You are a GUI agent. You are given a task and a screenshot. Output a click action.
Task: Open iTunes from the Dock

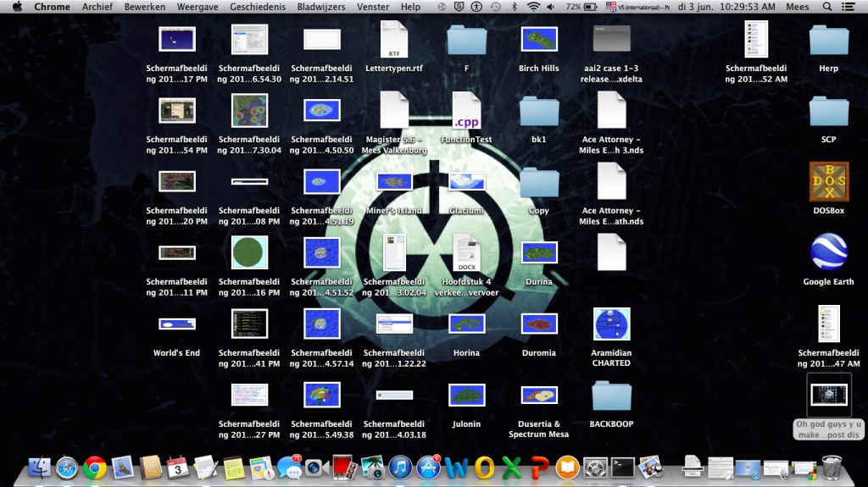coord(400,468)
